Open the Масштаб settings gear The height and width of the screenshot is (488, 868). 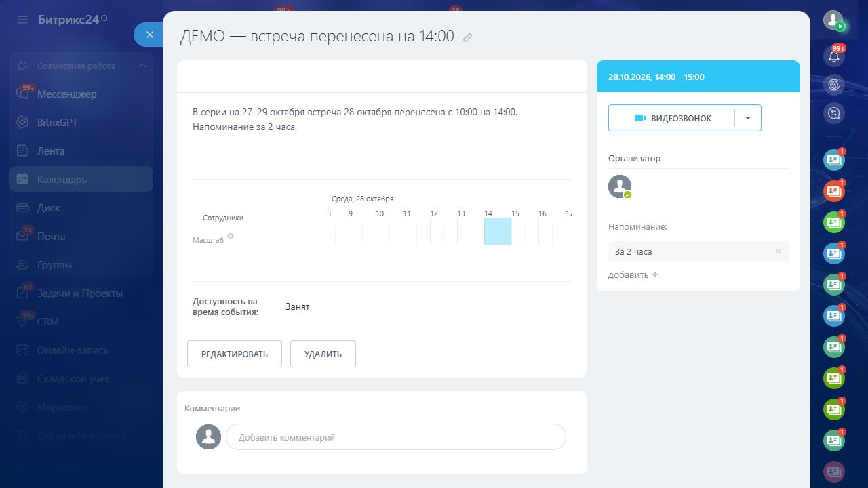click(231, 236)
